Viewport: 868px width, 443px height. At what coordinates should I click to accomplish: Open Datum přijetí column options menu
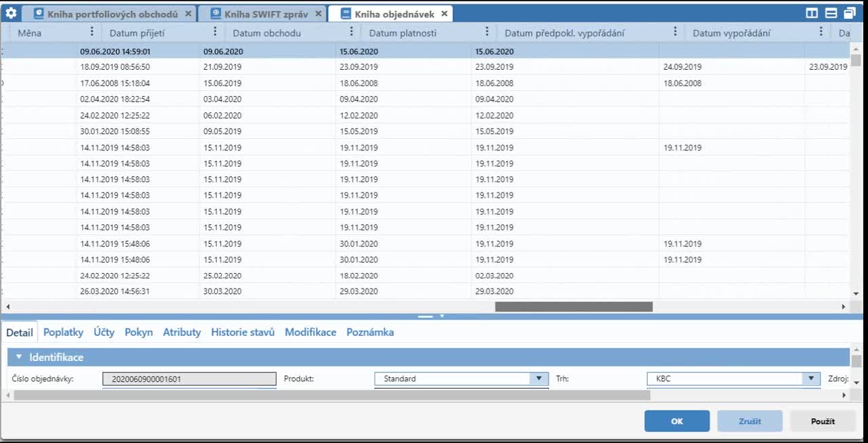[215, 32]
